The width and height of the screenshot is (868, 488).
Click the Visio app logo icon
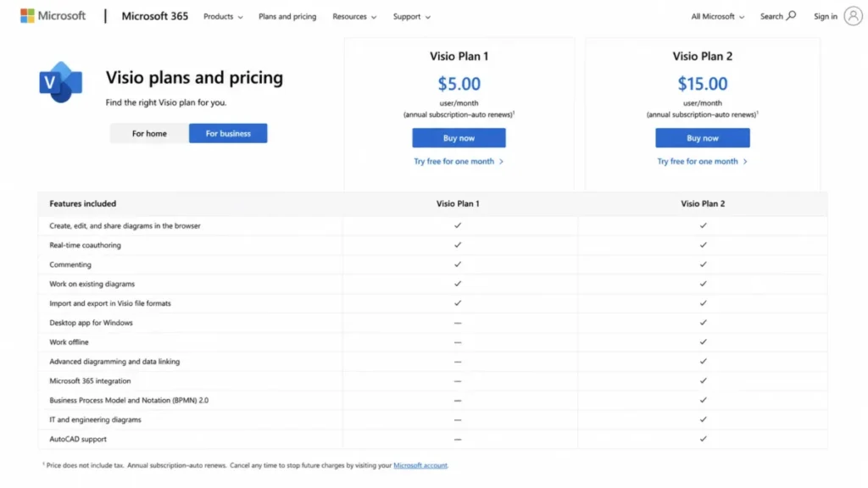click(x=61, y=82)
